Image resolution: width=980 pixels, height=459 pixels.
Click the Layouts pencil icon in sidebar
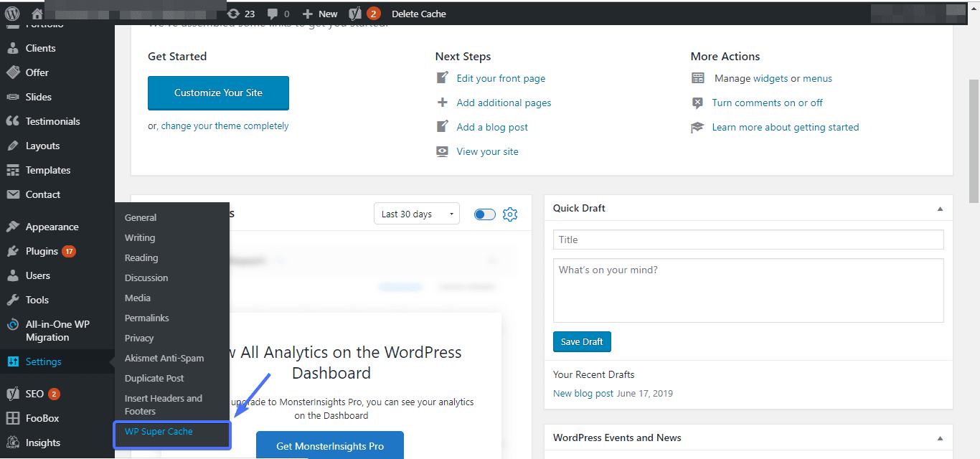tap(13, 146)
